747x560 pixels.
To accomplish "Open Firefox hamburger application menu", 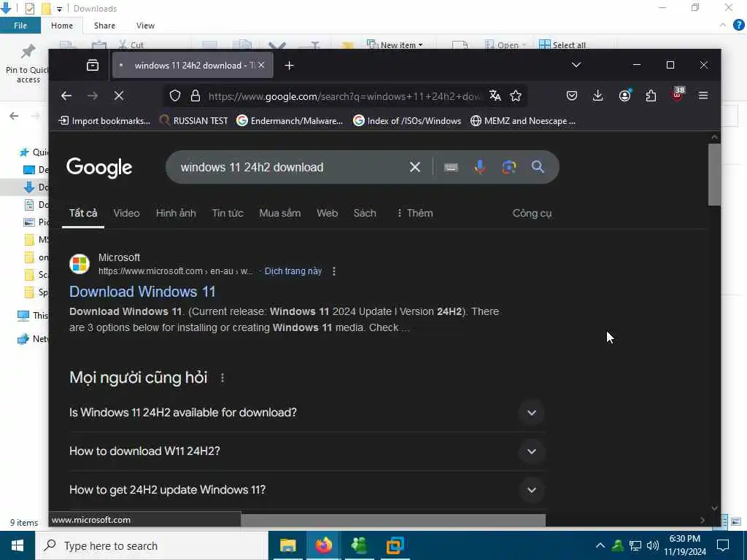I will point(703,96).
